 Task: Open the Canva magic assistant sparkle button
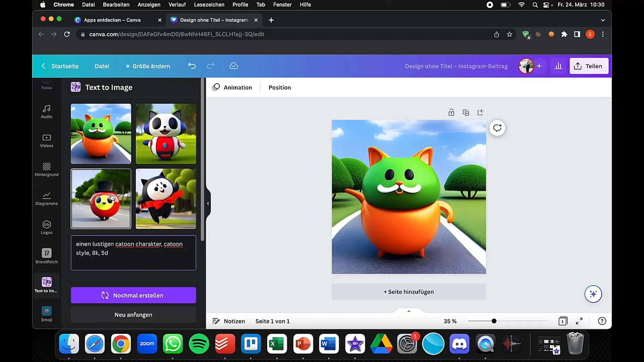point(593,294)
